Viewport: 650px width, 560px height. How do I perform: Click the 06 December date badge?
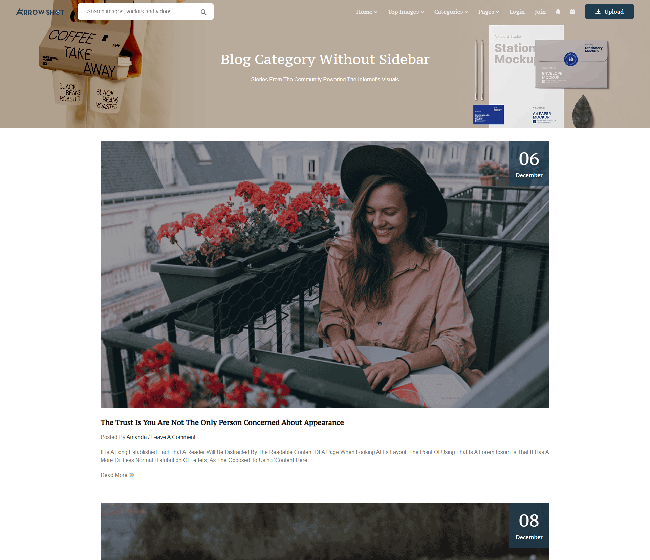529,164
